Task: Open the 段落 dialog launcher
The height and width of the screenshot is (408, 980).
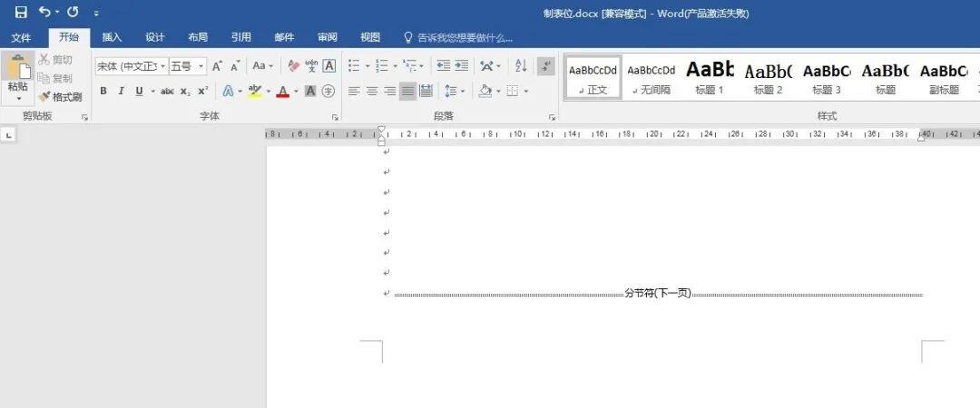Action: (552, 117)
